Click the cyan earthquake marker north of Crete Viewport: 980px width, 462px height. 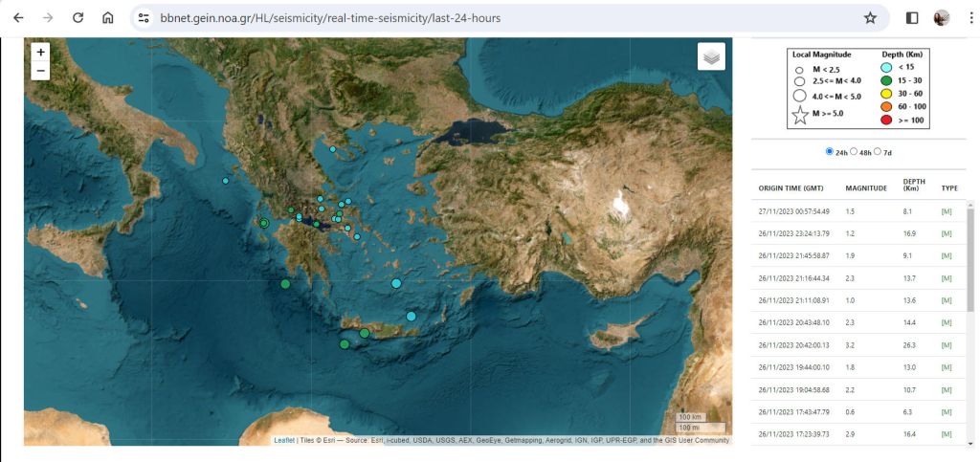click(x=411, y=316)
